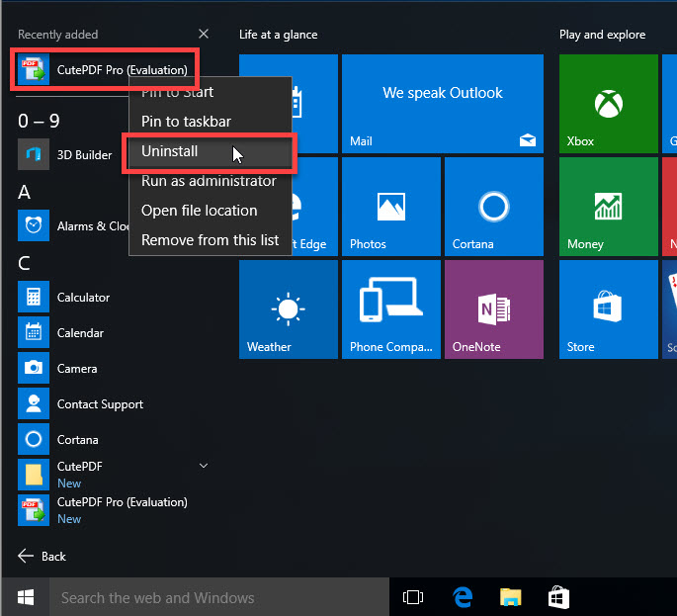Click the Search the web and Windows box

(219, 597)
